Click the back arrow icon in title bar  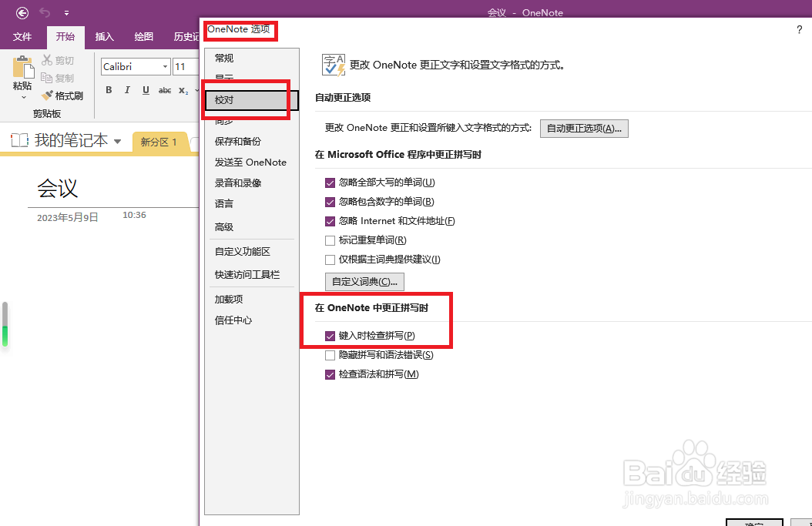[22, 13]
